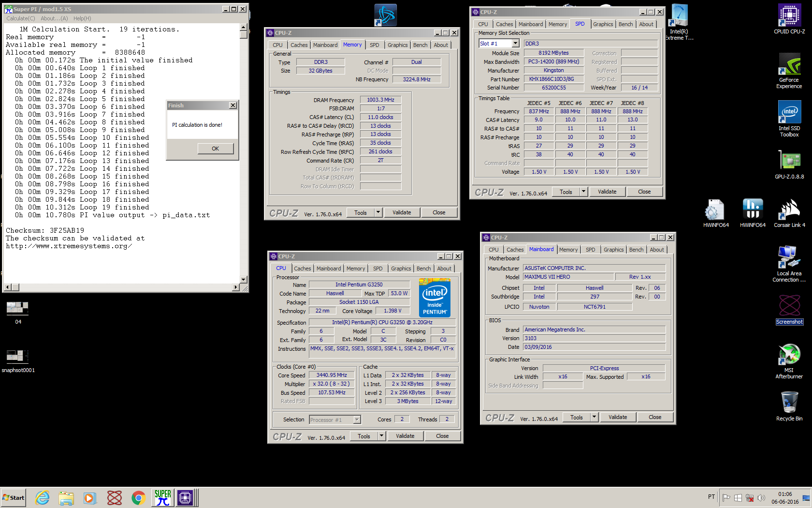Select Caches tab in CPU tab window
This screenshot has height=508, width=812.
pyautogui.click(x=303, y=269)
